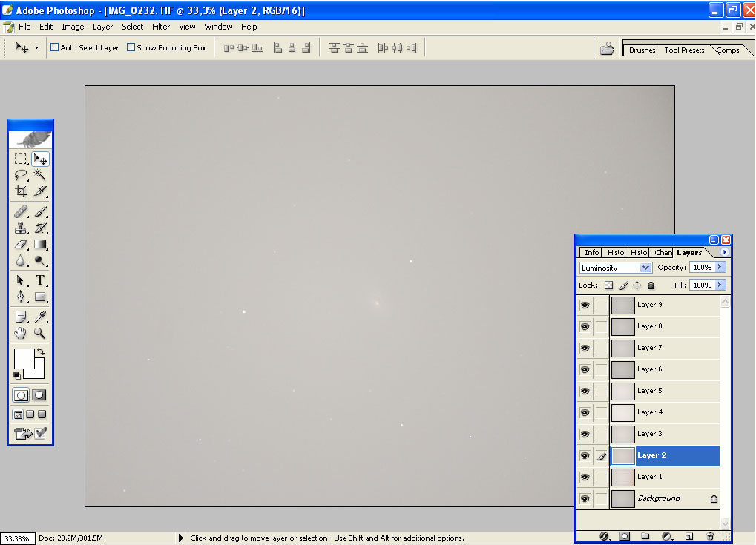
Task: Expand the Opacity slider arrow
Action: tap(720, 267)
